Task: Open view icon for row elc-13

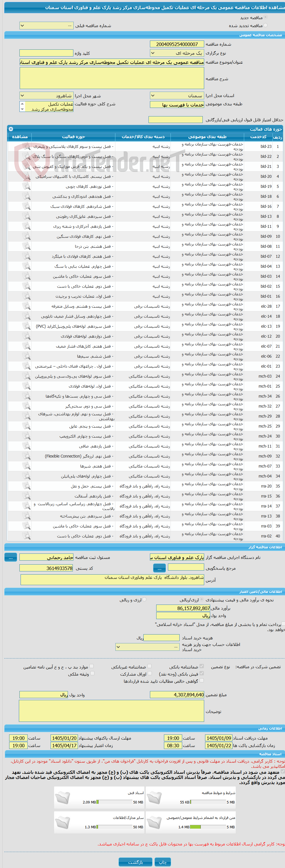Action: click(26, 326)
